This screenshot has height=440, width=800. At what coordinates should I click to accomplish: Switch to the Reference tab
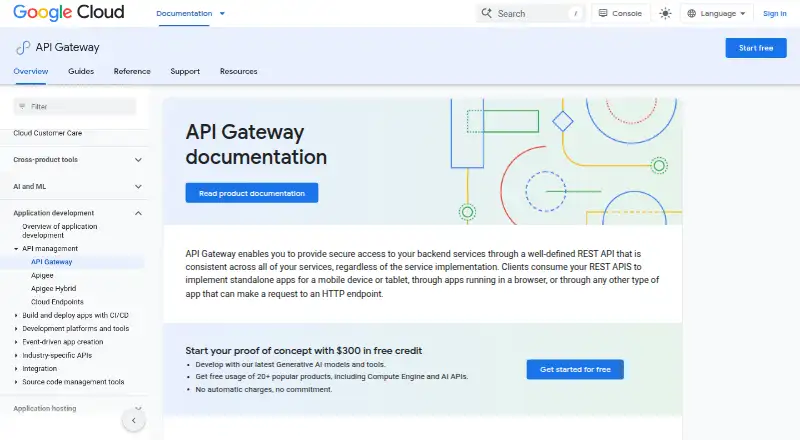point(132,71)
